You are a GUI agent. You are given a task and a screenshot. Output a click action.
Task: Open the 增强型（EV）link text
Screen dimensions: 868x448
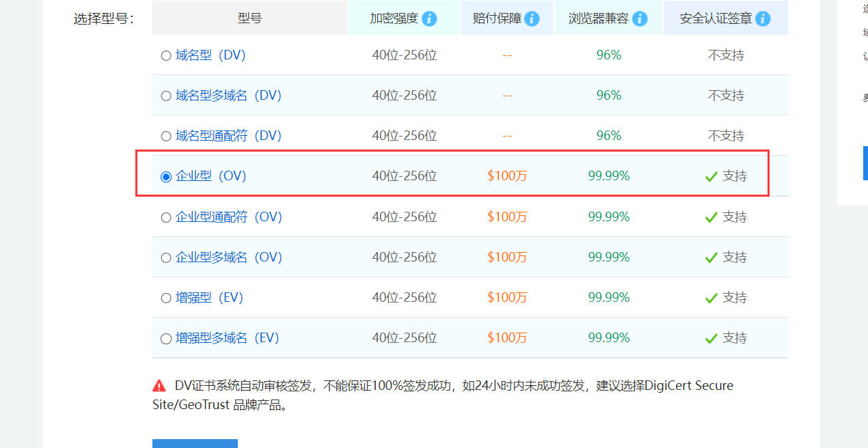pyautogui.click(x=209, y=298)
